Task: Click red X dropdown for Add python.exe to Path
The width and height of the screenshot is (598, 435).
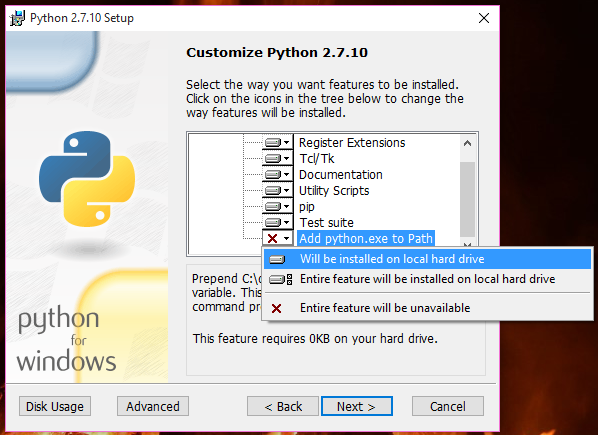Action: tap(277, 239)
